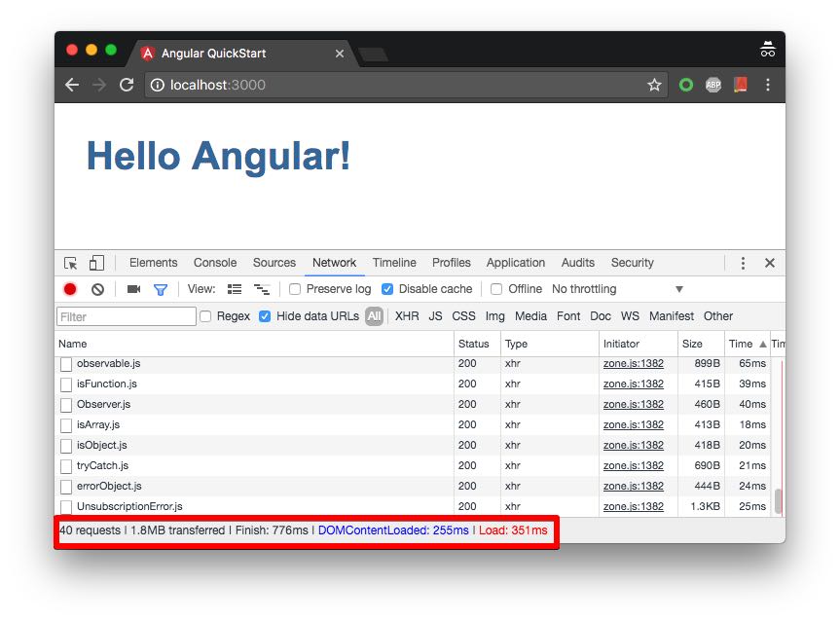
Task: Uncheck Hide data URLs
Action: (x=265, y=316)
